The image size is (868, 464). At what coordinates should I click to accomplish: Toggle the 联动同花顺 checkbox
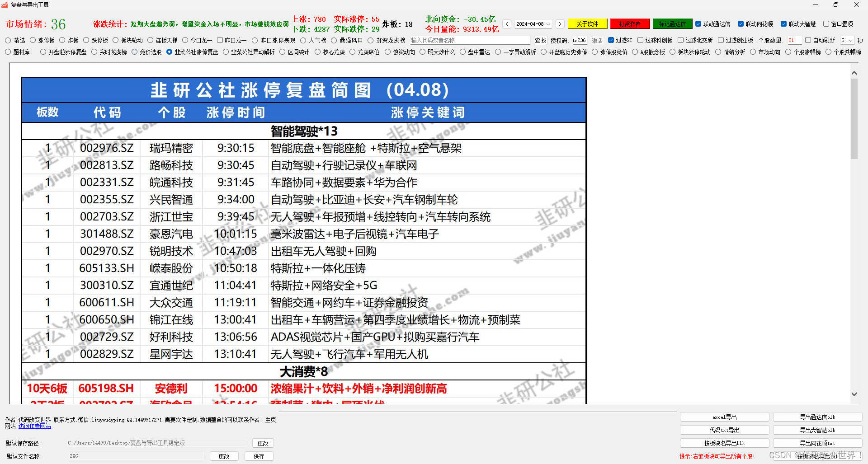[x=741, y=24]
